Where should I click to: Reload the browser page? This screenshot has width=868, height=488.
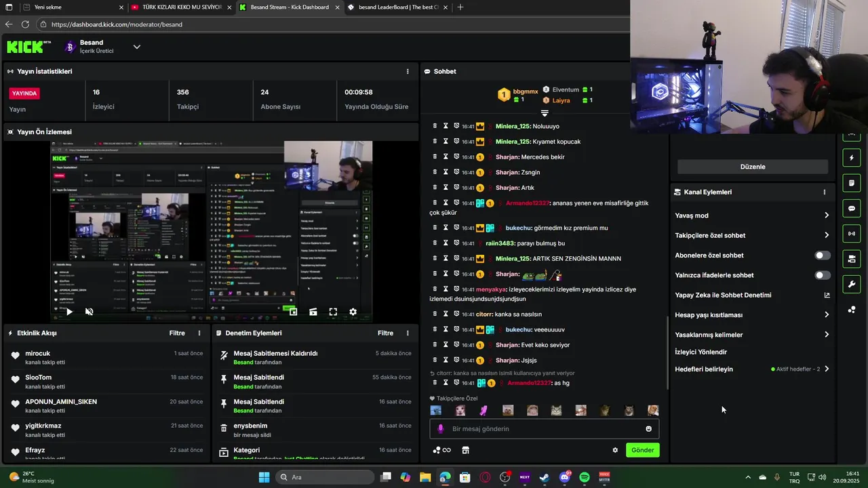point(25,24)
